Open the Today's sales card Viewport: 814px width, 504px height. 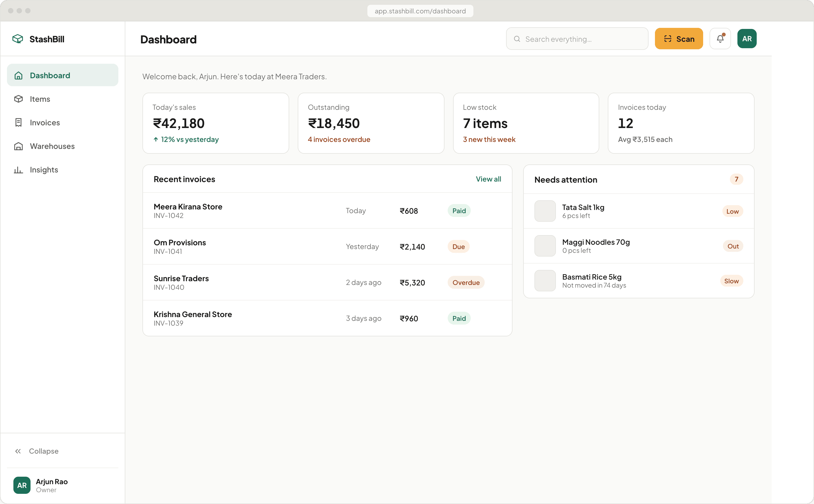point(216,123)
